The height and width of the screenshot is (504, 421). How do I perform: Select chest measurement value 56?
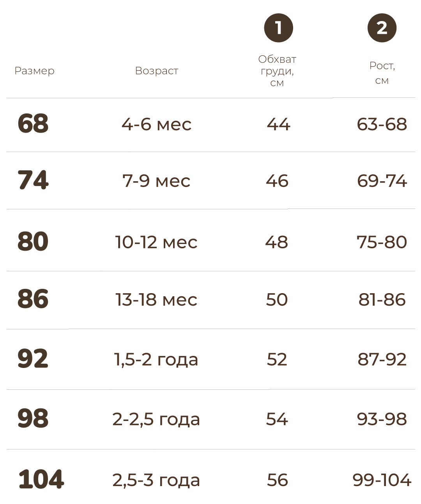[278, 480]
